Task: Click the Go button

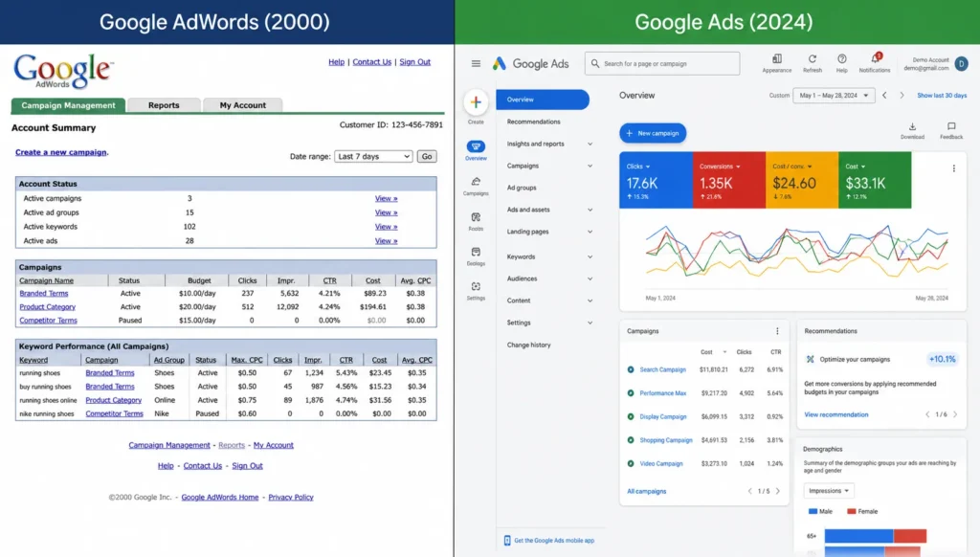Action: click(x=427, y=156)
